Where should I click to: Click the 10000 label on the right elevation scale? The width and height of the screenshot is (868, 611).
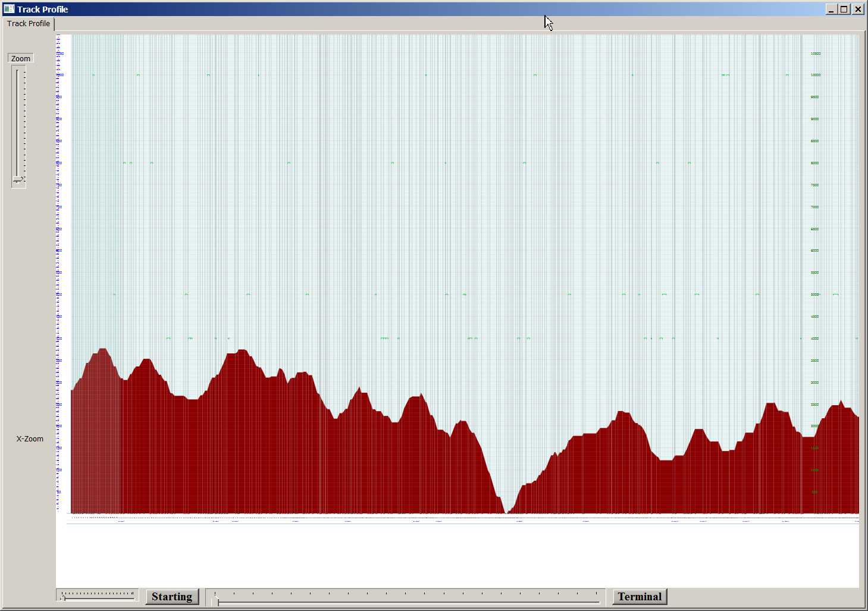point(816,75)
